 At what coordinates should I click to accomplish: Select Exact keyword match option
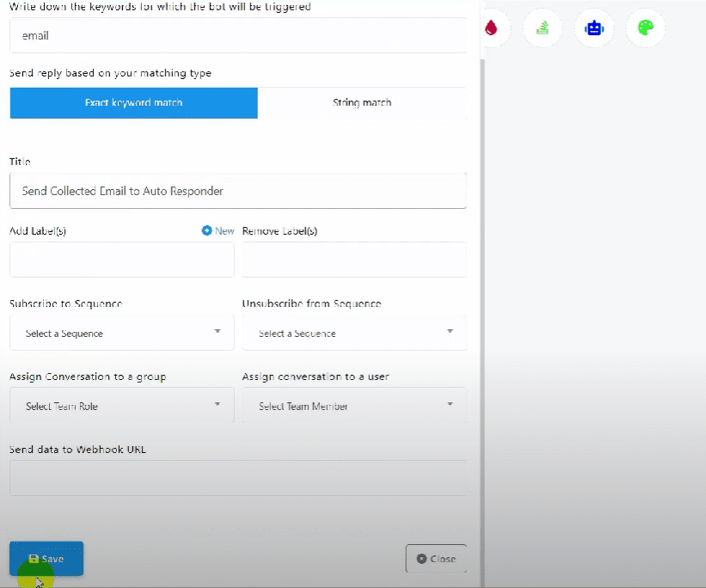[133, 102]
